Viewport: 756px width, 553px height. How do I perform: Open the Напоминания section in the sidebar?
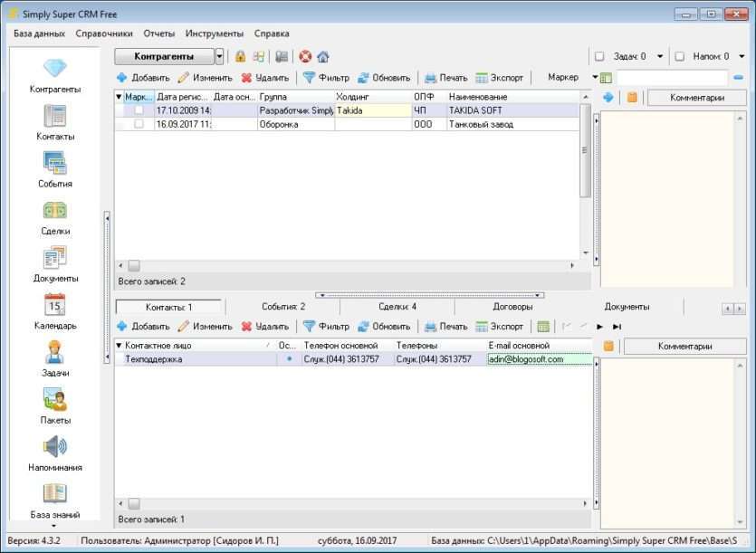tap(55, 453)
